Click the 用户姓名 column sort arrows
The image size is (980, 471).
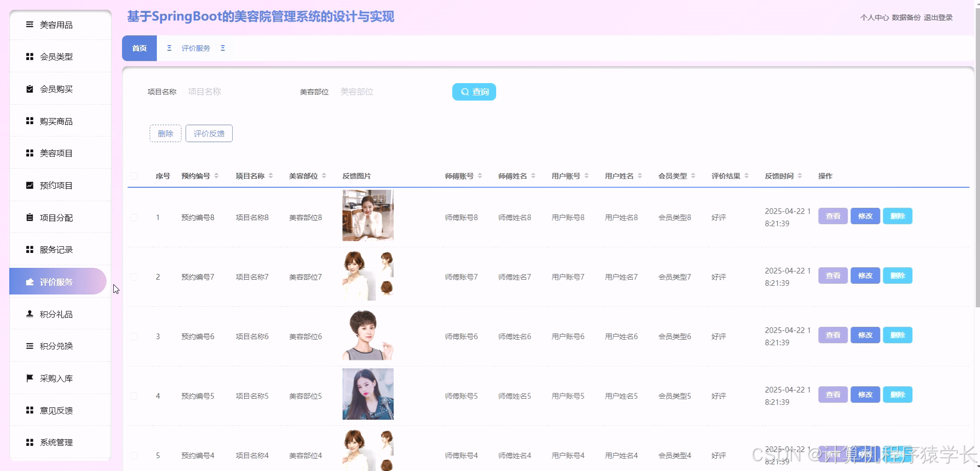[x=640, y=176]
